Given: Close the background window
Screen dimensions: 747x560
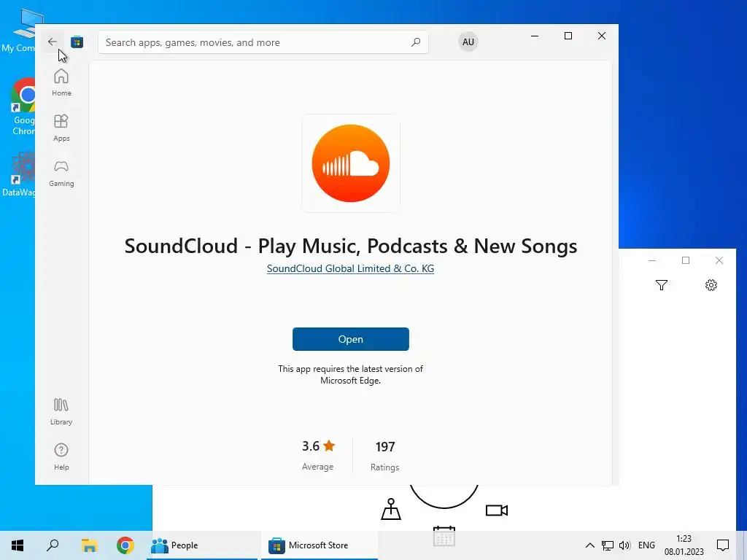Looking at the screenshot, I should (x=719, y=260).
